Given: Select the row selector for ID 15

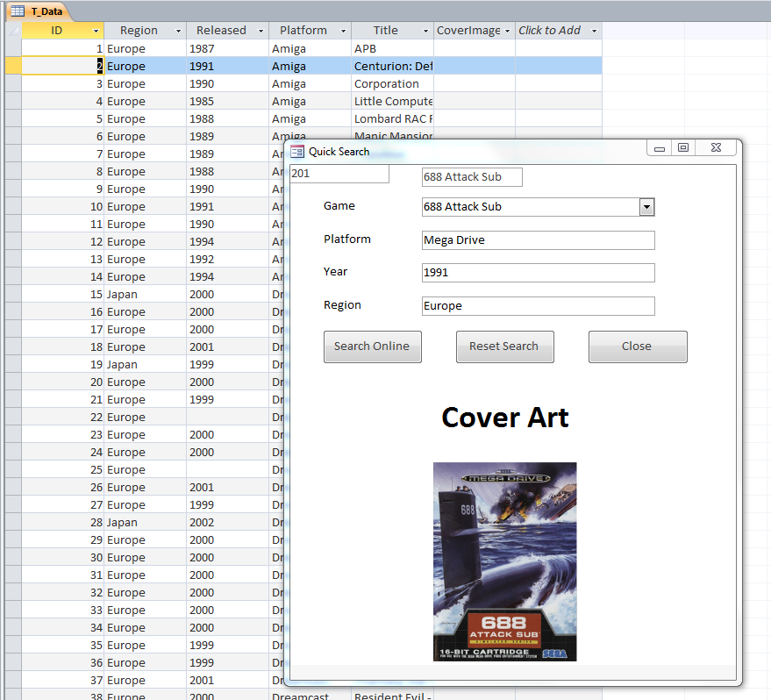Looking at the screenshot, I should pyautogui.click(x=13, y=295).
